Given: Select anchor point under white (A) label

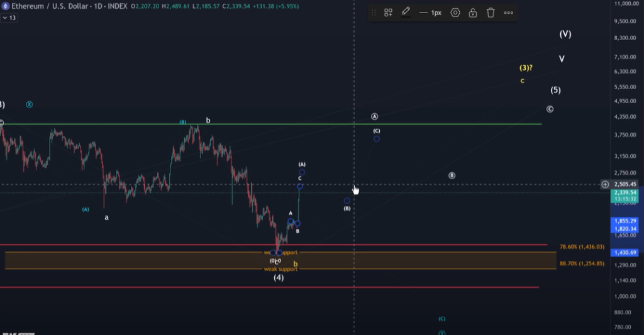Looking at the screenshot, I should coord(302,172).
